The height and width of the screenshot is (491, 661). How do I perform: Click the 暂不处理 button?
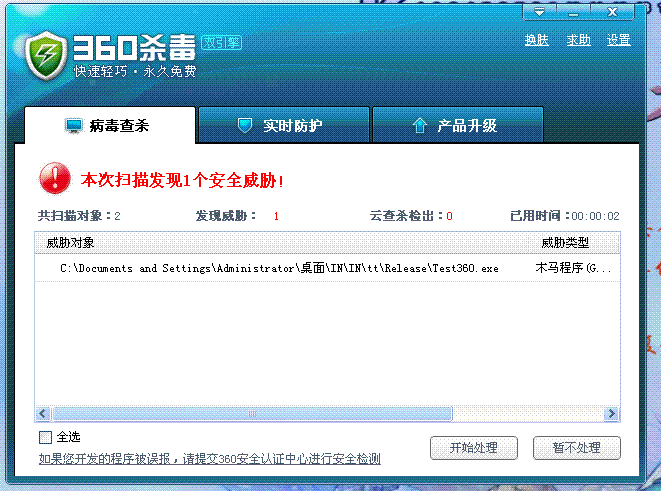pos(577,448)
